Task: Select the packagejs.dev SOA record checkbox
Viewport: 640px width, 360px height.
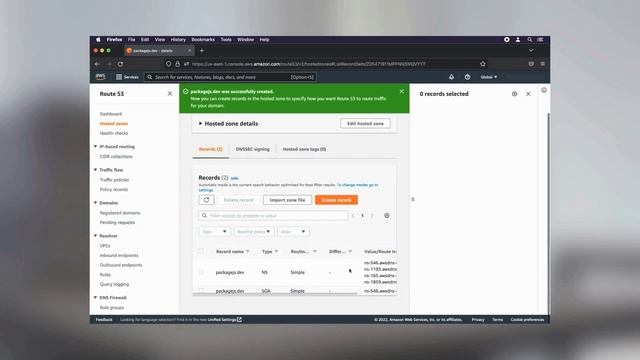Action: pyautogui.click(x=201, y=290)
